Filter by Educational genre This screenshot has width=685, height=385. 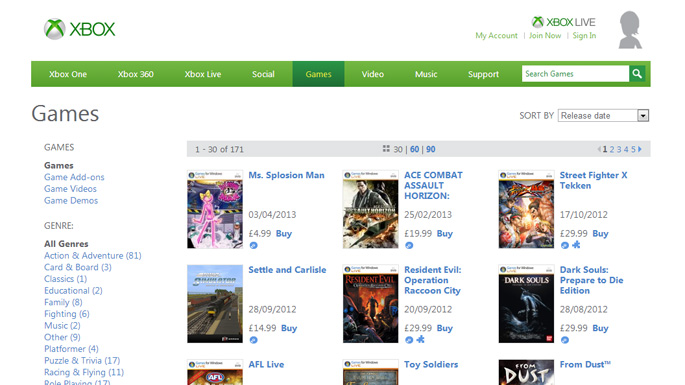point(73,291)
